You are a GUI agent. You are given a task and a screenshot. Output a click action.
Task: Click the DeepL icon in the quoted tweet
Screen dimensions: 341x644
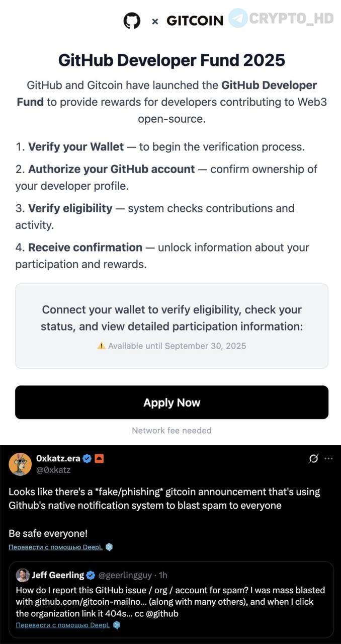point(117,625)
